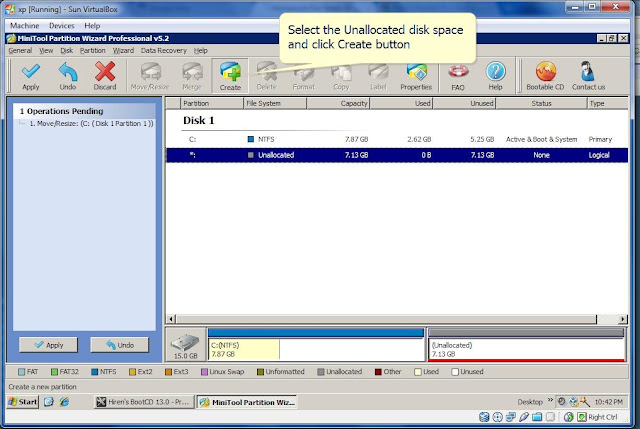
Task: Click the taskbar clock showing 10:42 PM
Action: coord(609,402)
